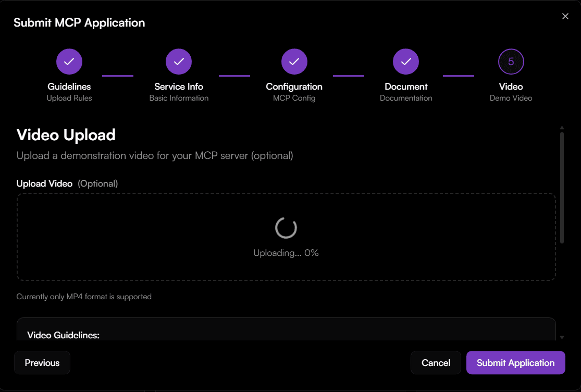Open the "Basic Information" step subtitle
581x392 pixels.
(179, 98)
